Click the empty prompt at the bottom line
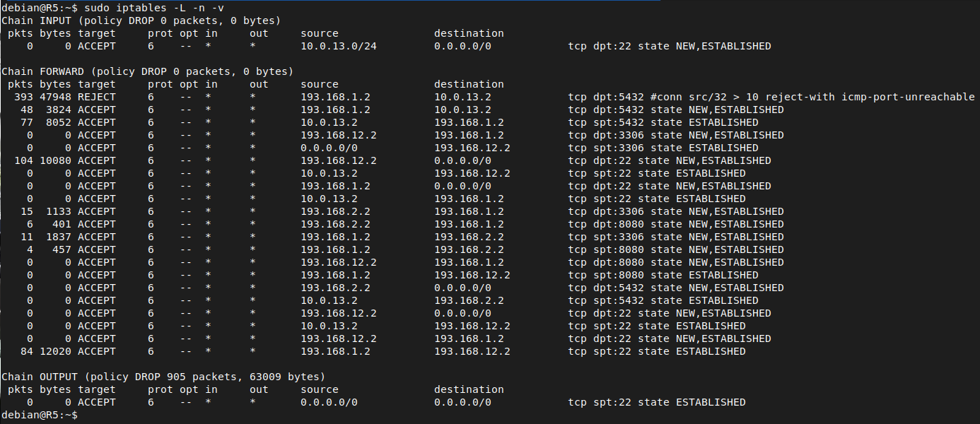The height and width of the screenshot is (424, 980). 40,415
